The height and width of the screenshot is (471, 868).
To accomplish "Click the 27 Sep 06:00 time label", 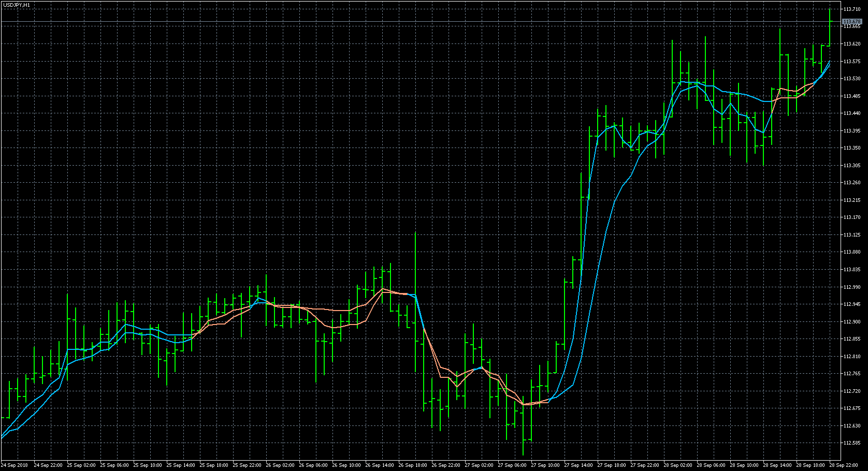I will (x=512, y=465).
